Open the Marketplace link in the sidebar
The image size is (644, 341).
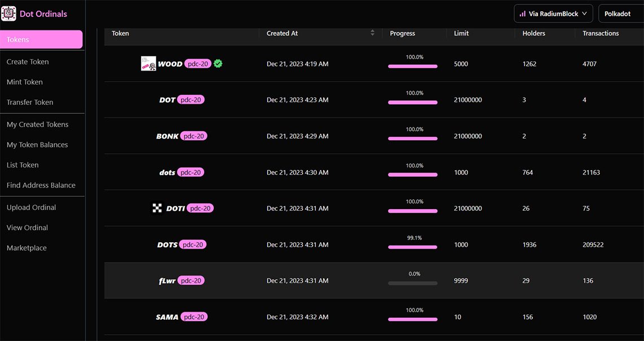pos(27,248)
